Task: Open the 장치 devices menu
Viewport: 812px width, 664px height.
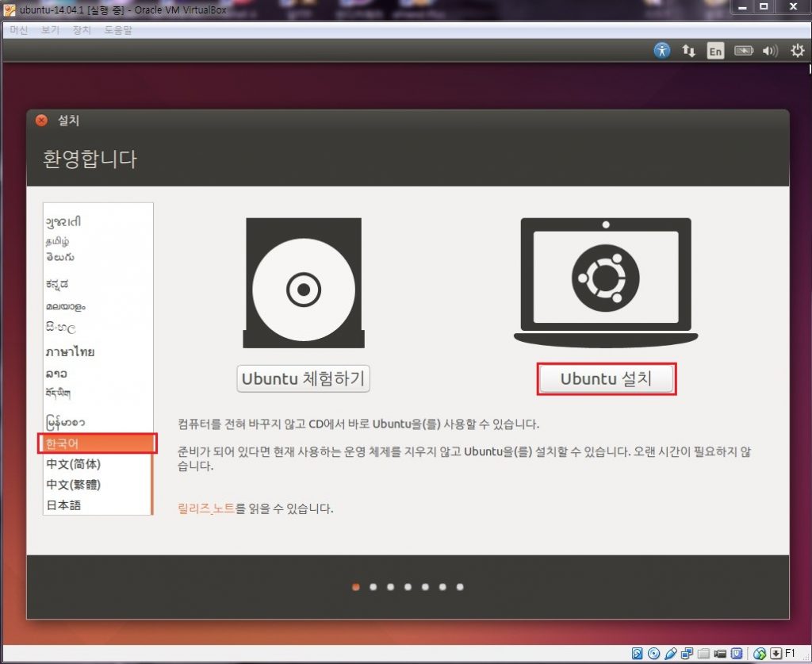Action: (x=82, y=30)
